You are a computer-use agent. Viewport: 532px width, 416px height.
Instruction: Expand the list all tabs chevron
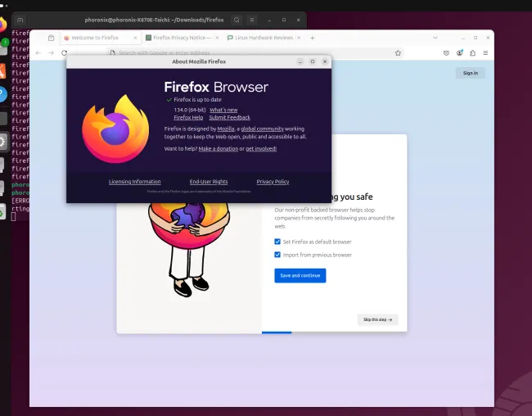(435, 38)
